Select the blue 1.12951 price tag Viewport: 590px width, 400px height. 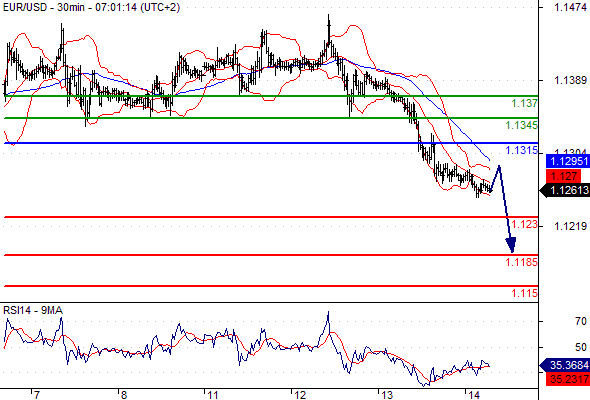point(567,161)
